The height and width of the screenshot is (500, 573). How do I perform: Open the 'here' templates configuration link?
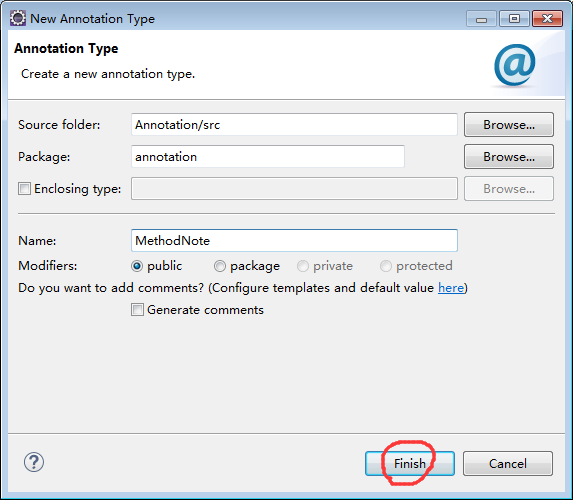451,288
